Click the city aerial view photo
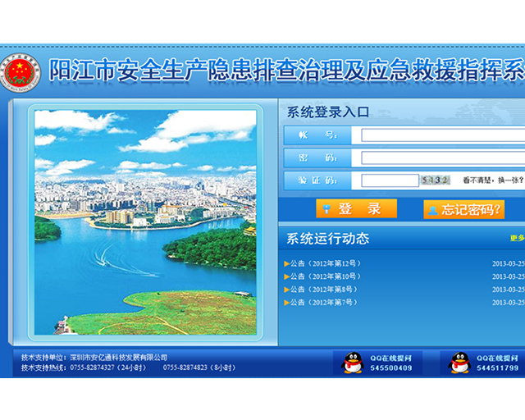The height and width of the screenshot is (420, 525). click(x=145, y=221)
